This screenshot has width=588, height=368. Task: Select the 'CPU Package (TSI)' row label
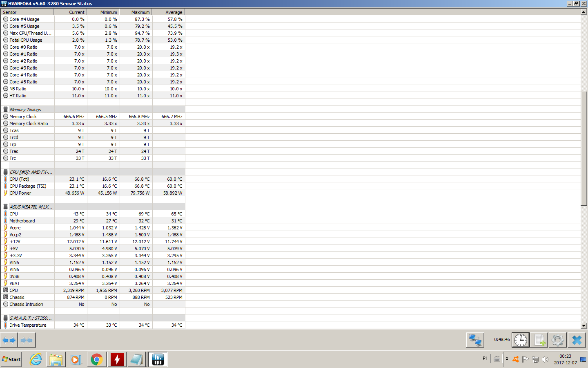[28, 186]
